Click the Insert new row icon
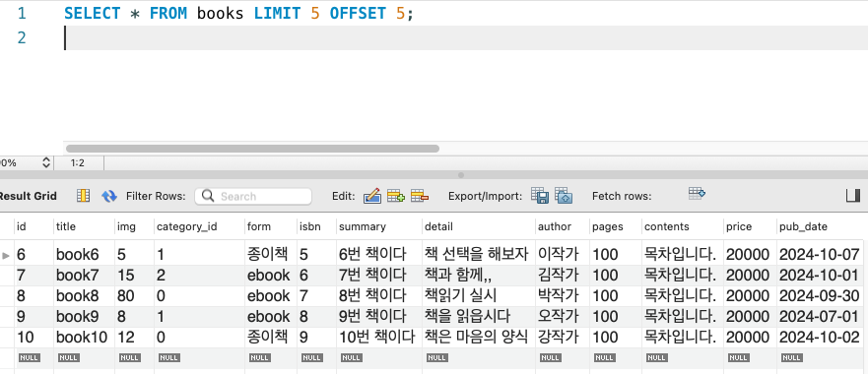The height and width of the screenshot is (374, 868). pyautogui.click(x=396, y=196)
